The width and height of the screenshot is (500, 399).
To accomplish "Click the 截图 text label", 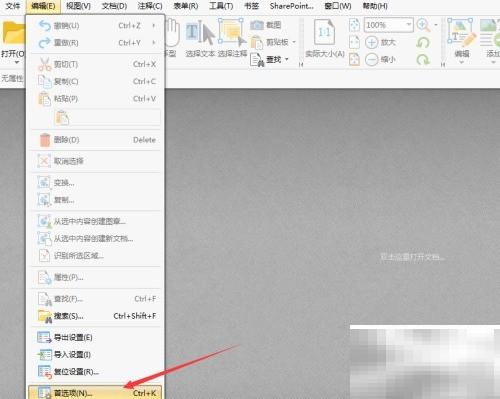I will coord(274,25).
